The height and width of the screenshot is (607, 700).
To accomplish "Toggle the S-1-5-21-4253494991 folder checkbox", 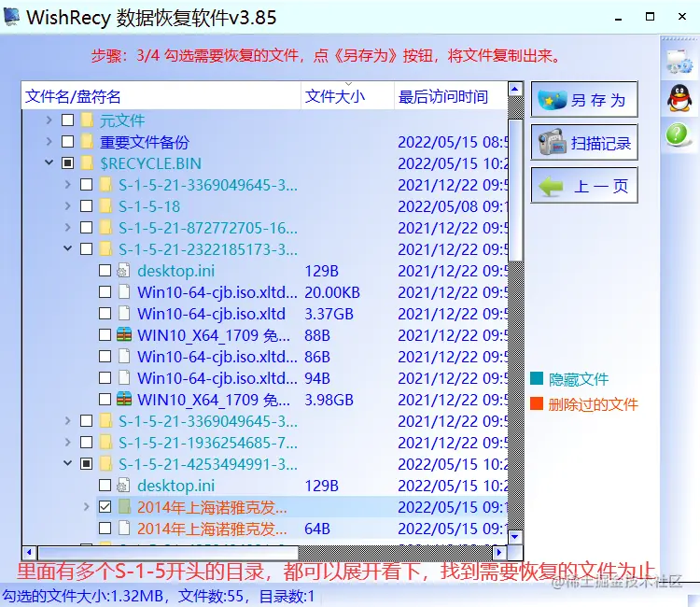I will coord(86,463).
